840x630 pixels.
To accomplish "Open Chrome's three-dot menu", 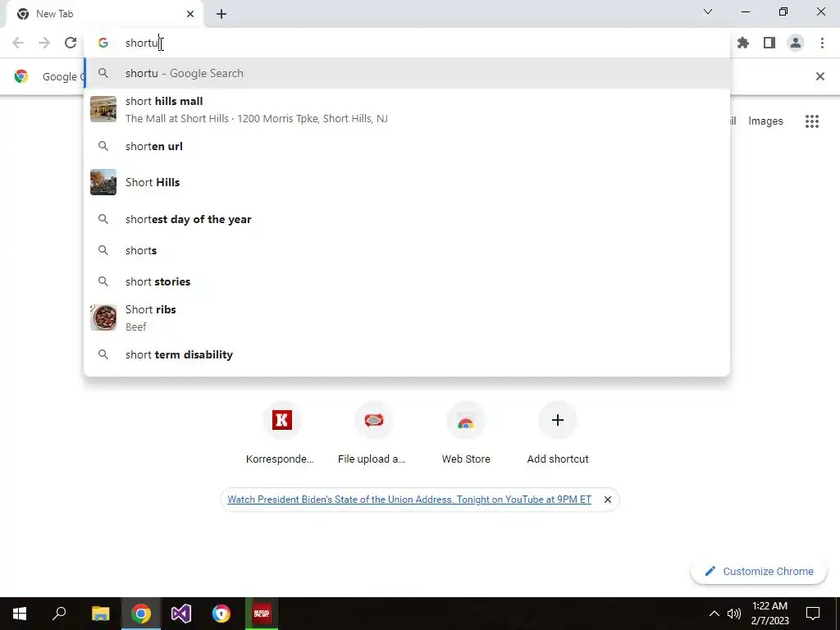I will point(822,43).
